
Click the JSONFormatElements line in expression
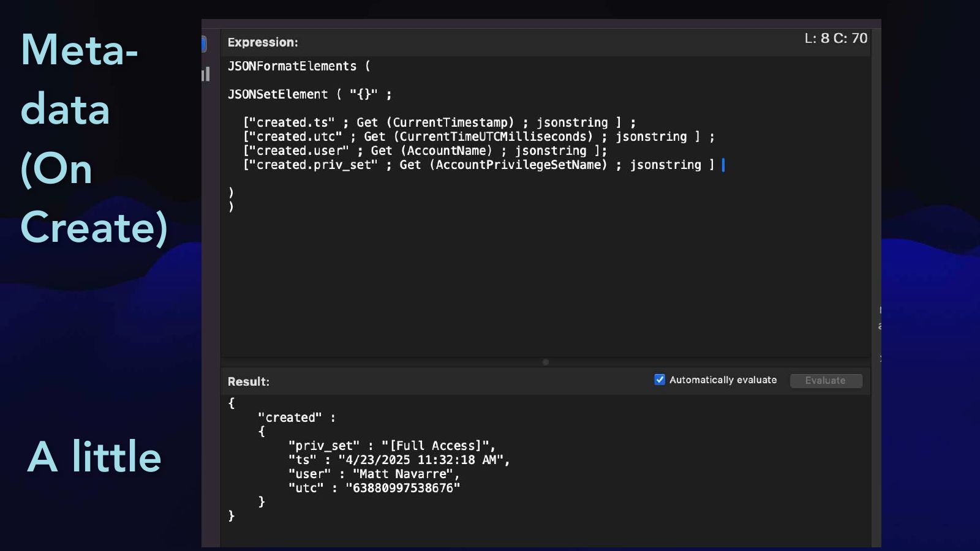(x=299, y=66)
